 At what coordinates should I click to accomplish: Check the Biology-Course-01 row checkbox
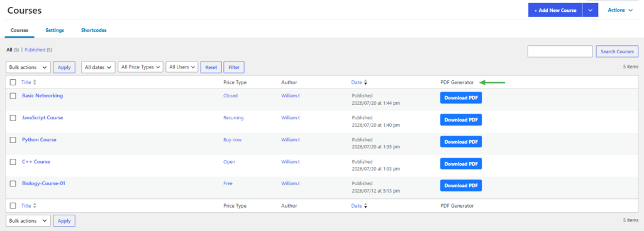coord(13,184)
